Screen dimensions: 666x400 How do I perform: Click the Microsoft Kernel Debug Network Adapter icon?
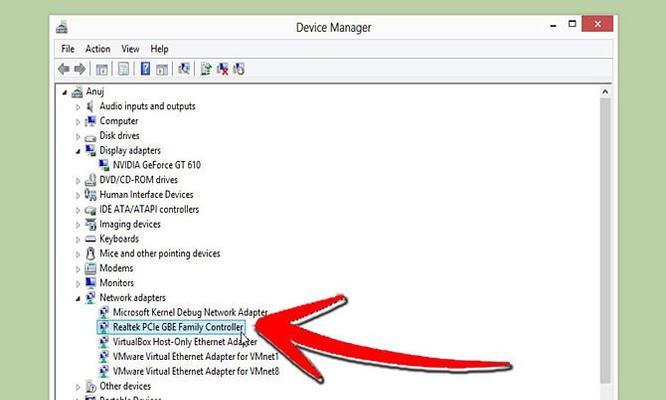104,313
